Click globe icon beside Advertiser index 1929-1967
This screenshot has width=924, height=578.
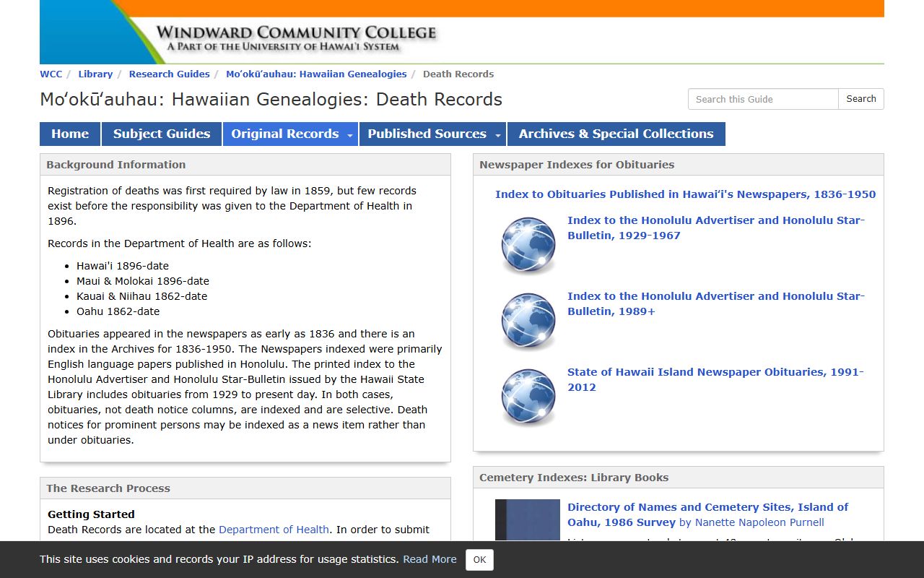click(x=528, y=245)
